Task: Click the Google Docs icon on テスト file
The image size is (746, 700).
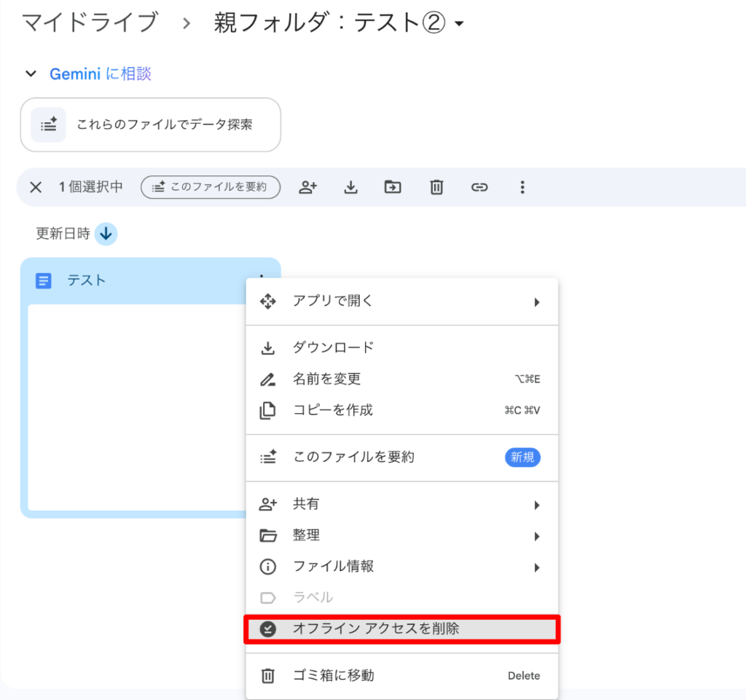Action: (44, 280)
